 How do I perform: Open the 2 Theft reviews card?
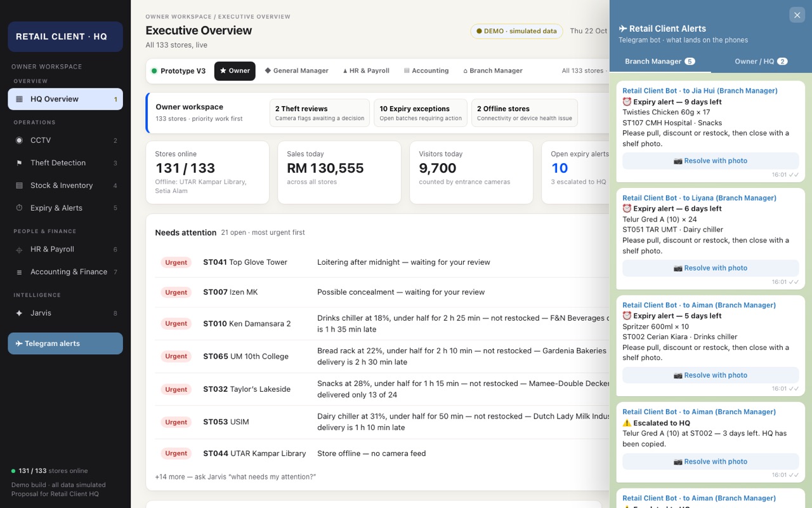pos(320,113)
